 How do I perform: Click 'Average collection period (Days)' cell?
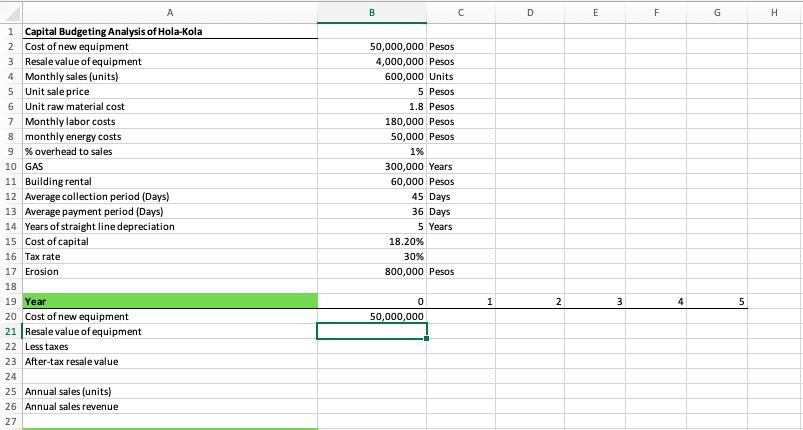click(170, 197)
